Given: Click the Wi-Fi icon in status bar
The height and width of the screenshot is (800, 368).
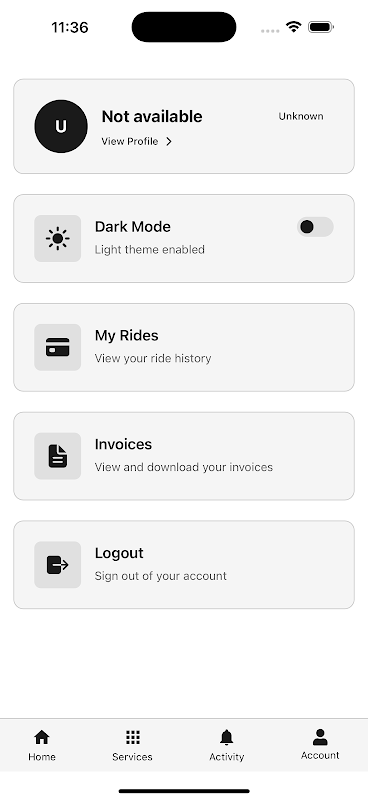Looking at the screenshot, I should click(293, 27).
